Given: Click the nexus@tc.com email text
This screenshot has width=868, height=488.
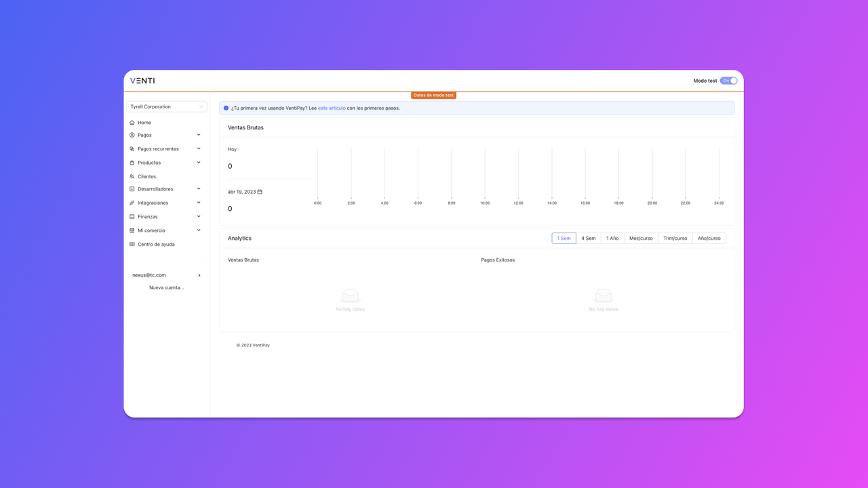Looking at the screenshot, I should [149, 275].
